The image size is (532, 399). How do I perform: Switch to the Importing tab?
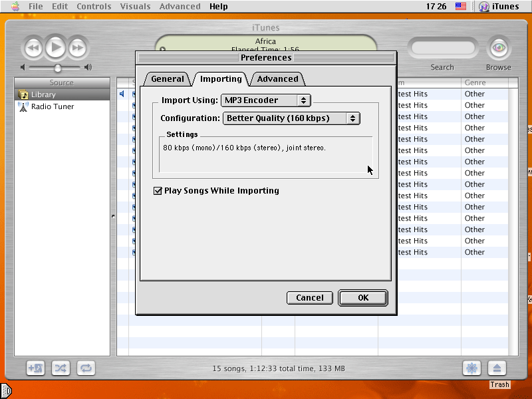(221, 79)
